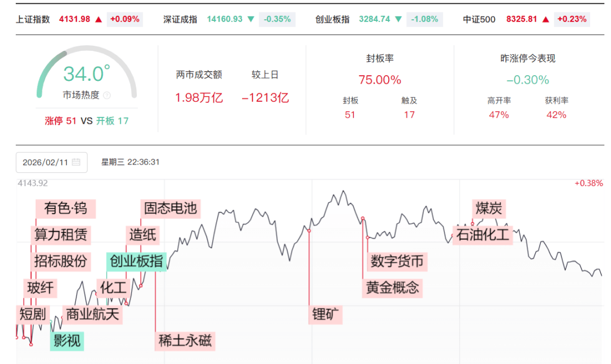The image size is (611, 364).
Task: Click the green down arrow beside 深证成指 value
Action: tap(251, 19)
